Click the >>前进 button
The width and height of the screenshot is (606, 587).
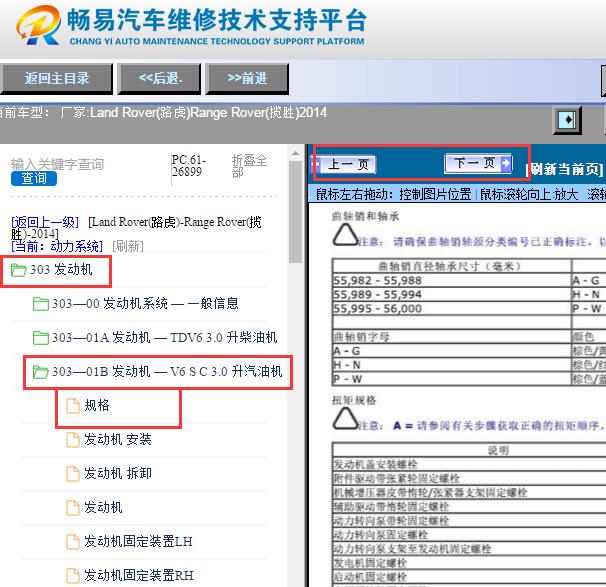(247, 79)
